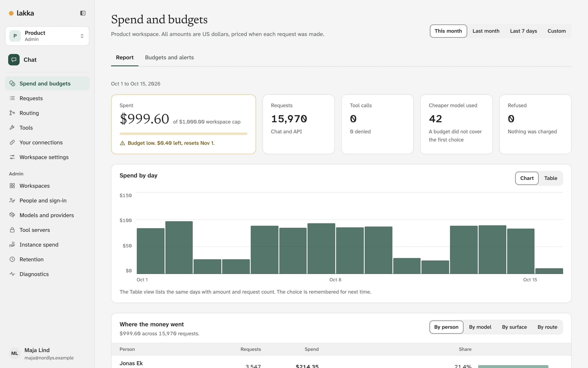Click the Oct 15 spend bar
The image size is (588, 368).
(549, 271)
